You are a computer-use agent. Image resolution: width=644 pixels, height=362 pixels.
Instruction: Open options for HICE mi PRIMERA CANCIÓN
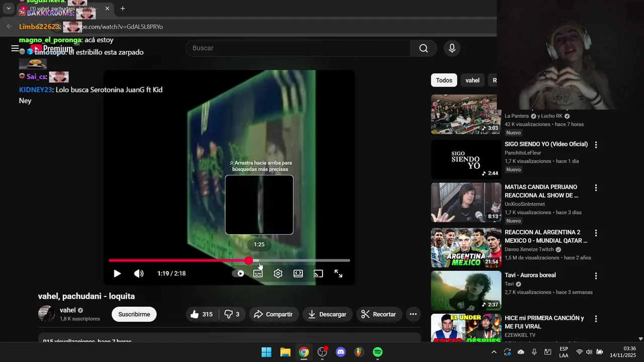[x=596, y=319]
